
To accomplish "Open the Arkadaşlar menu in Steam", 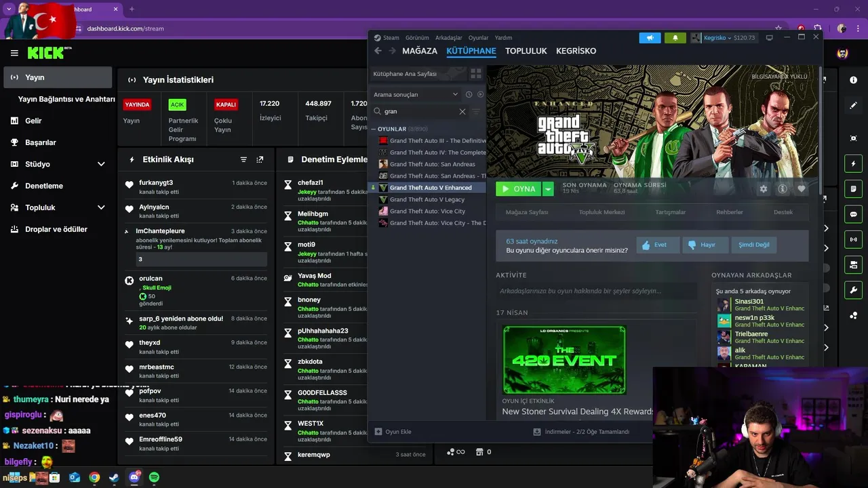I will [449, 38].
